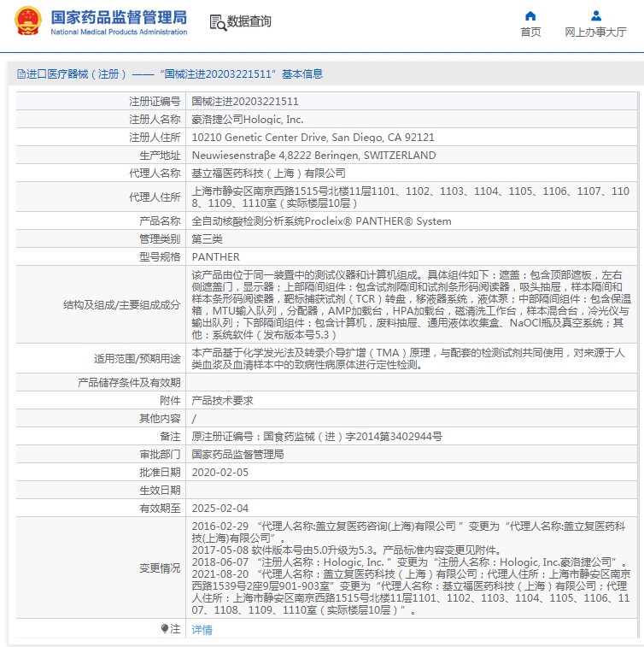Select registration number 国械注进20203221511 in table
Viewport: 644px width, 647px height.
(x=245, y=102)
